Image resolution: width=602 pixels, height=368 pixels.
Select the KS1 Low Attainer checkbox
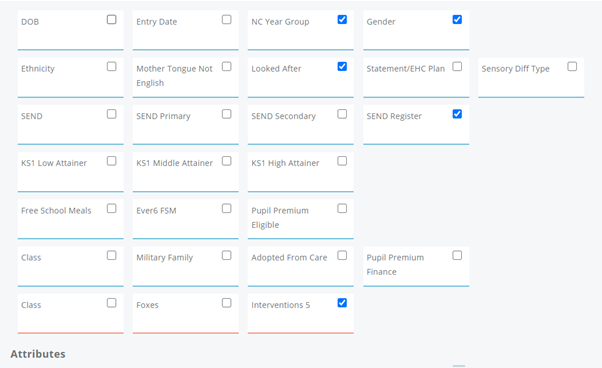coord(111,161)
